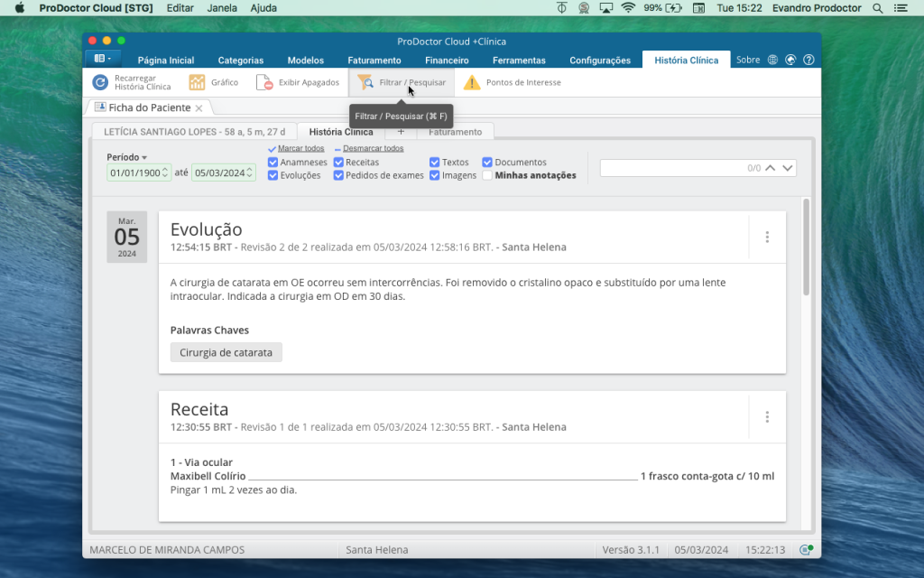The width and height of the screenshot is (924, 578).
Task: Click Versão 3.1.1 in status bar
Action: pos(631,550)
